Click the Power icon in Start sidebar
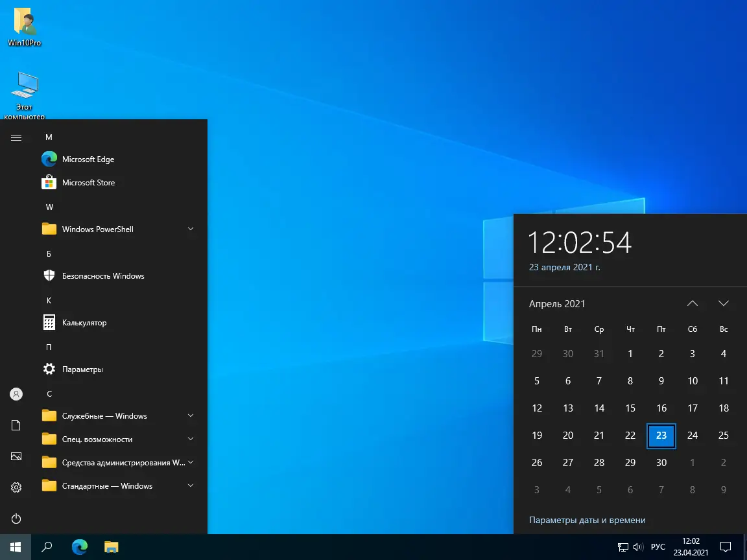Screen dimensions: 747x560 pyautogui.click(x=16, y=519)
